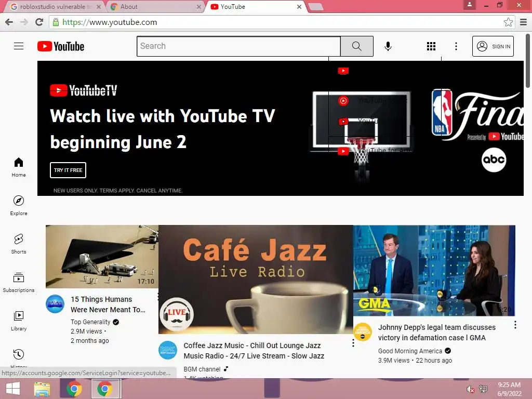Open options for Johnny Depp video
Image resolution: width=532 pixels, height=399 pixels.
515,325
